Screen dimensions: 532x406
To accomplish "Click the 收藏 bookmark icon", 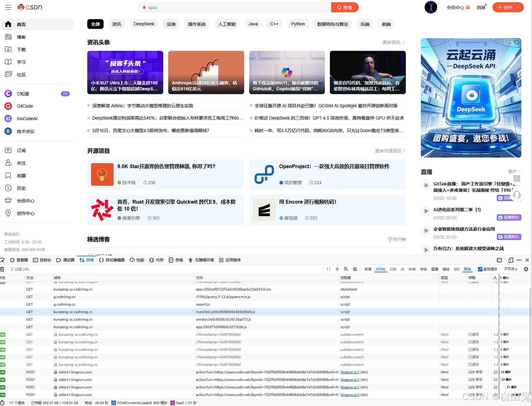I will click(x=8, y=176).
